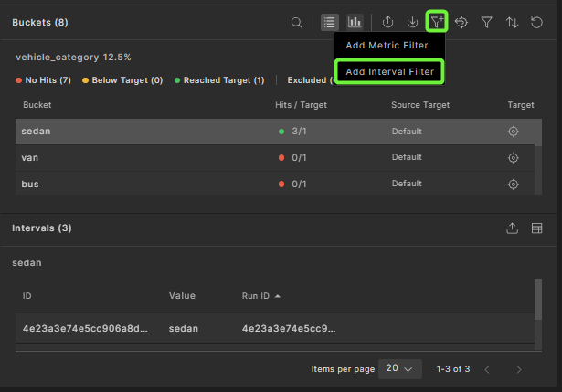Export intervals using the upload icon
Image resolution: width=562 pixels, height=392 pixels.
click(513, 228)
